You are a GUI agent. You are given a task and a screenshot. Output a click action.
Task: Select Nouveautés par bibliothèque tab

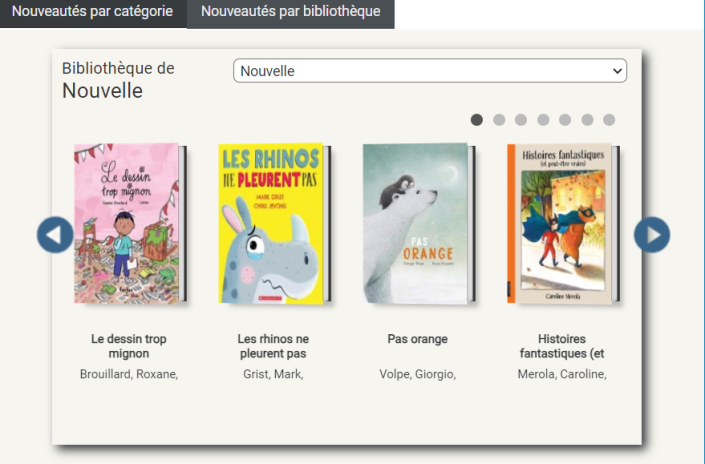tap(290, 13)
